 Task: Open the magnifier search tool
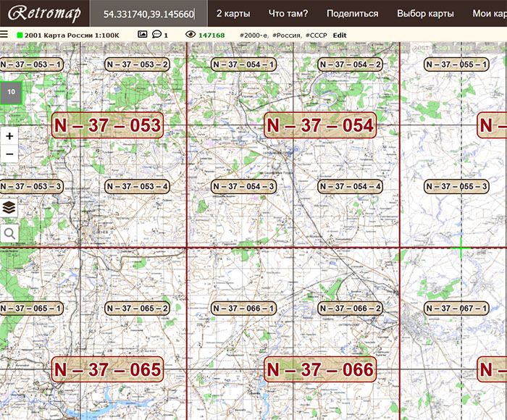9,233
